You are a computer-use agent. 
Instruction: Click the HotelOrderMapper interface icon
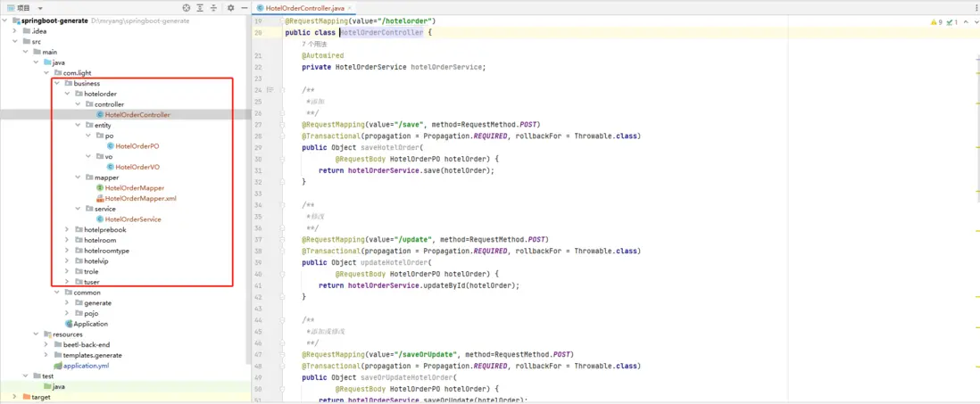tap(100, 188)
